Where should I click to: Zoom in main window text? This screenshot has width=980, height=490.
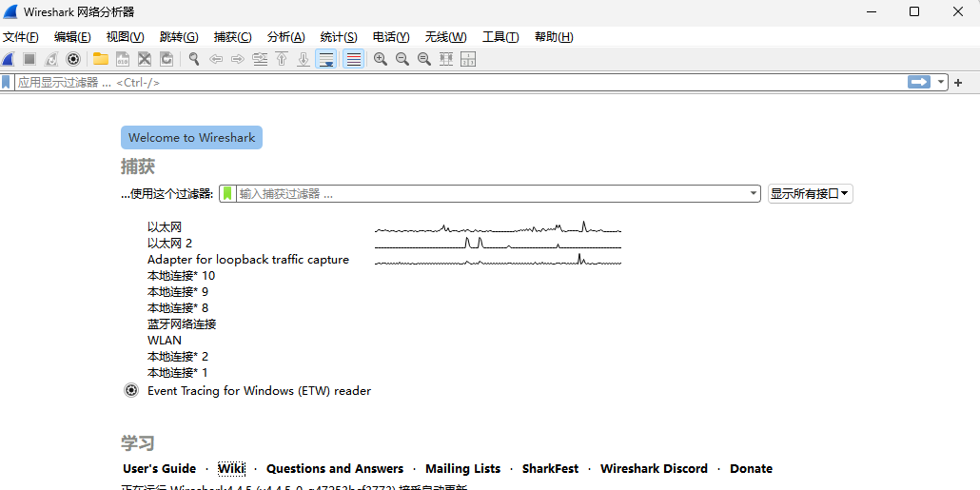pos(380,59)
